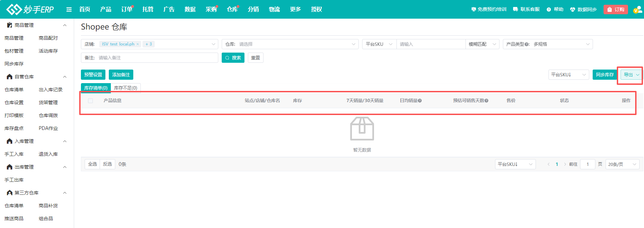
Task: Open the 导出 export dropdown
Action: coord(631,75)
